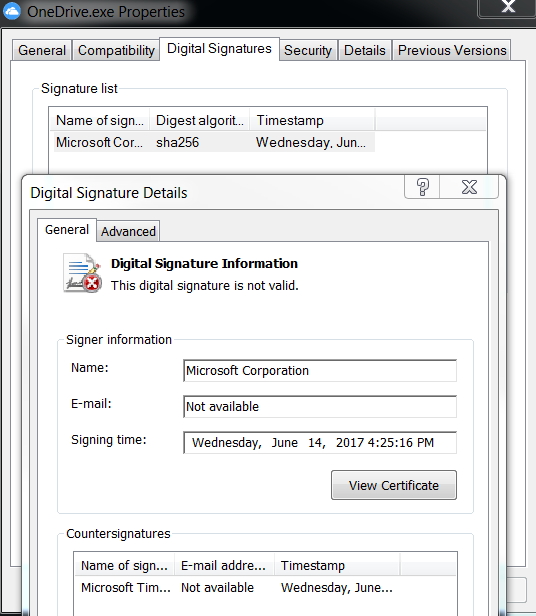Select the Digital Signatures tab
This screenshot has width=536, height=616.
(219, 49)
